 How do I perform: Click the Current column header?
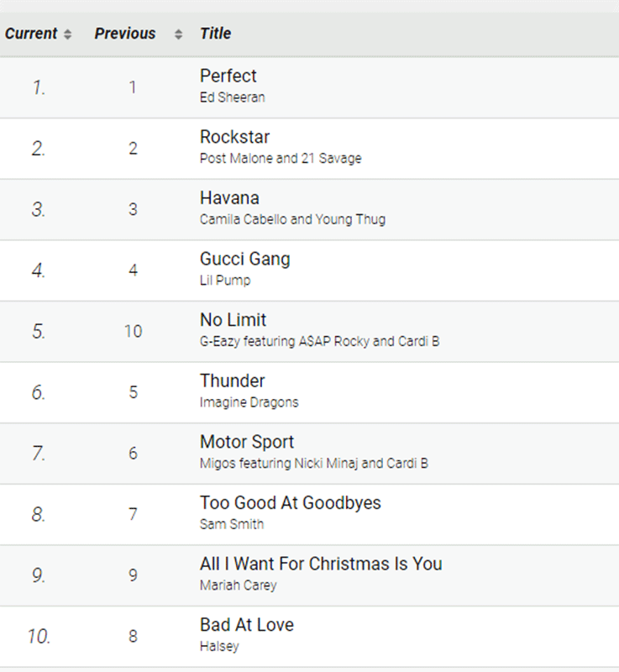click(x=31, y=34)
